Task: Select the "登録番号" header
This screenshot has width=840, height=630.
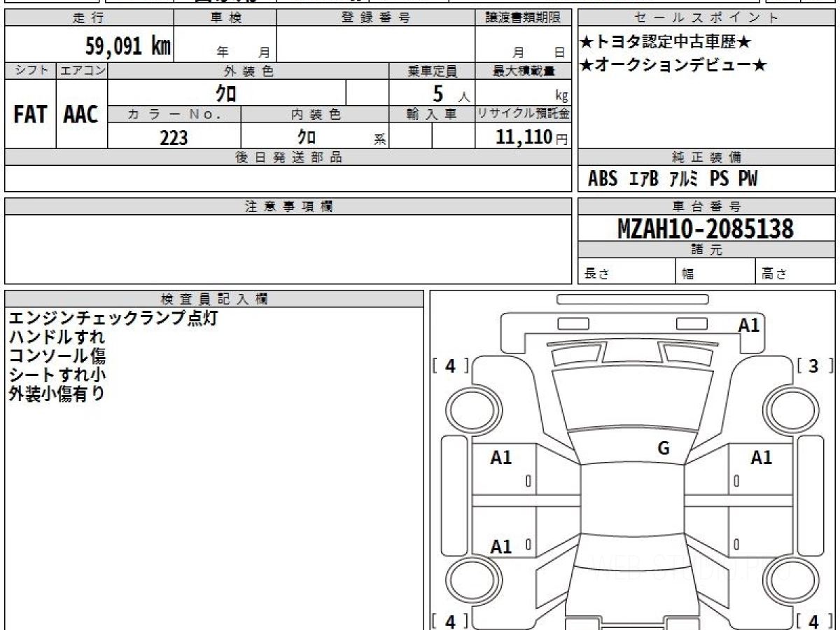Action: [376, 18]
